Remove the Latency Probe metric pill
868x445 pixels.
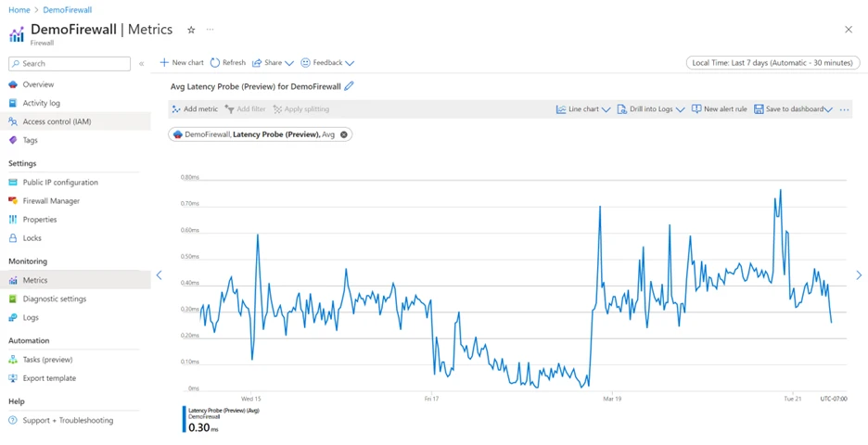click(x=344, y=134)
